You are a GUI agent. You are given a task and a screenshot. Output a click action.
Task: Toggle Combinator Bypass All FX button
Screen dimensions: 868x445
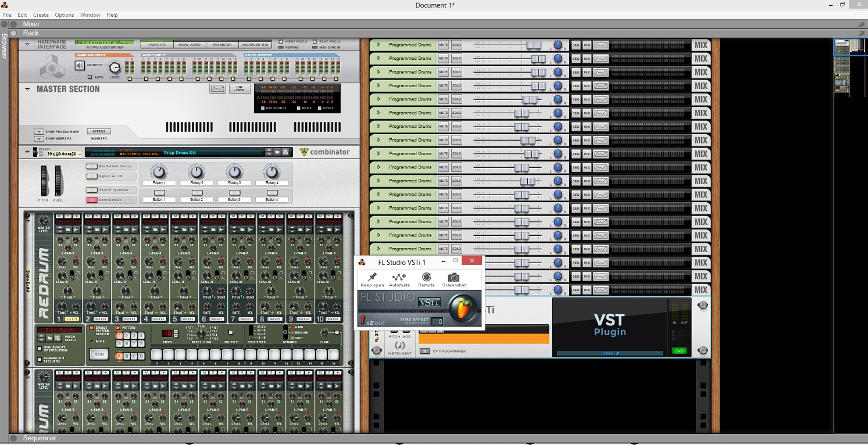tap(92, 176)
